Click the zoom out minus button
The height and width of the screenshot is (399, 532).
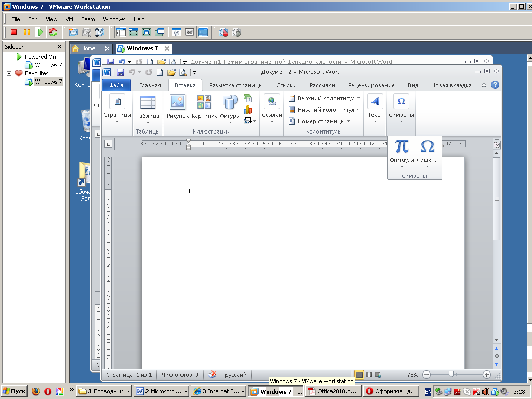click(x=427, y=375)
